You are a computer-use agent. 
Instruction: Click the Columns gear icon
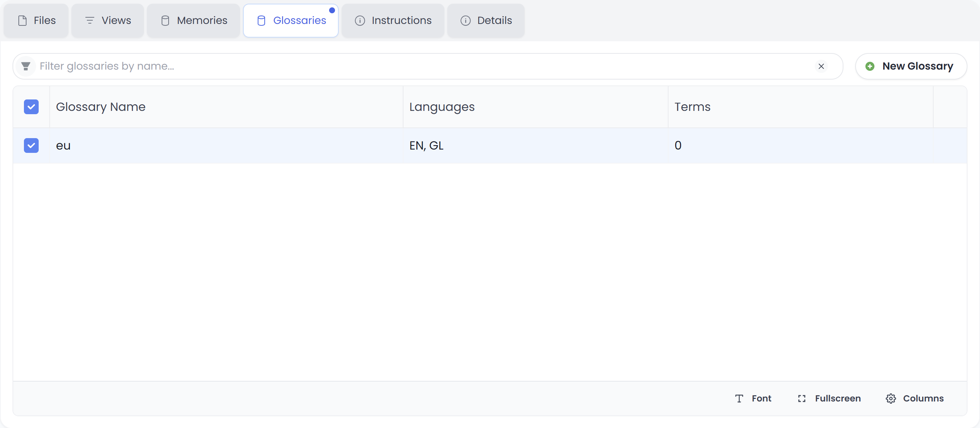890,398
